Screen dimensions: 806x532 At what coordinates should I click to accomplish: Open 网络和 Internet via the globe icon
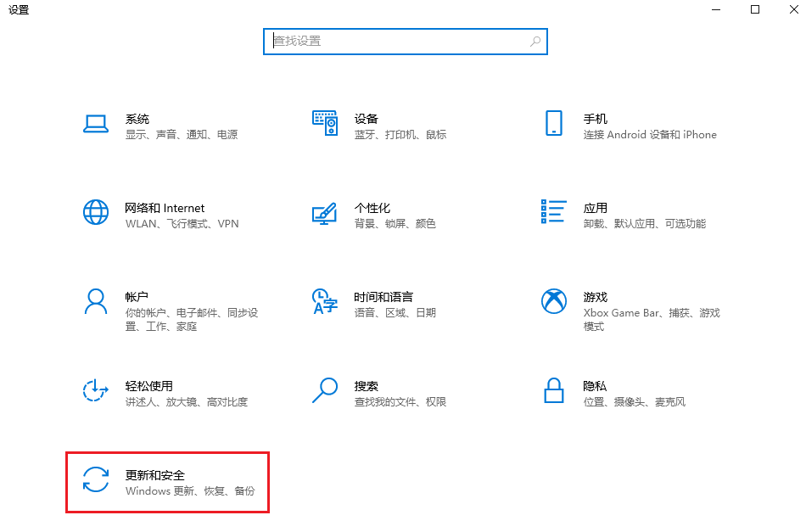[x=95, y=214]
